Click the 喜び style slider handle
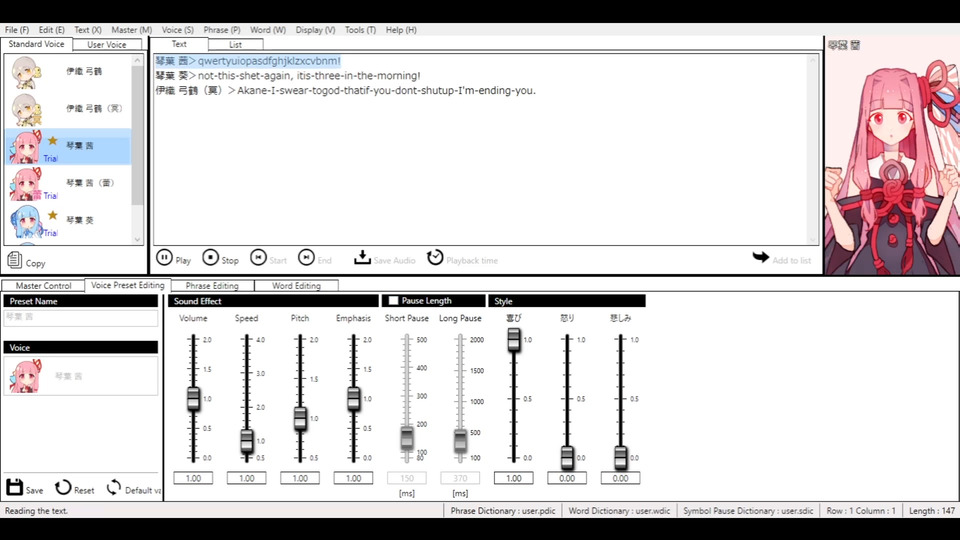Image resolution: width=960 pixels, height=540 pixels. click(514, 339)
